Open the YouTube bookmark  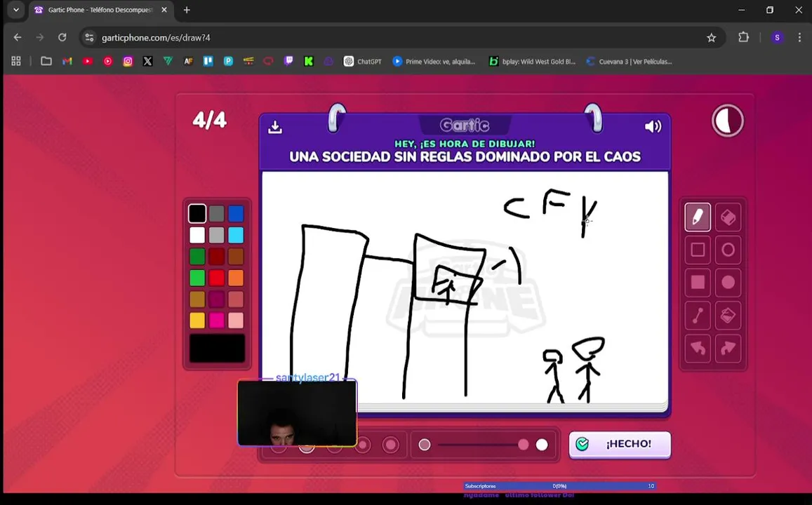88,61
